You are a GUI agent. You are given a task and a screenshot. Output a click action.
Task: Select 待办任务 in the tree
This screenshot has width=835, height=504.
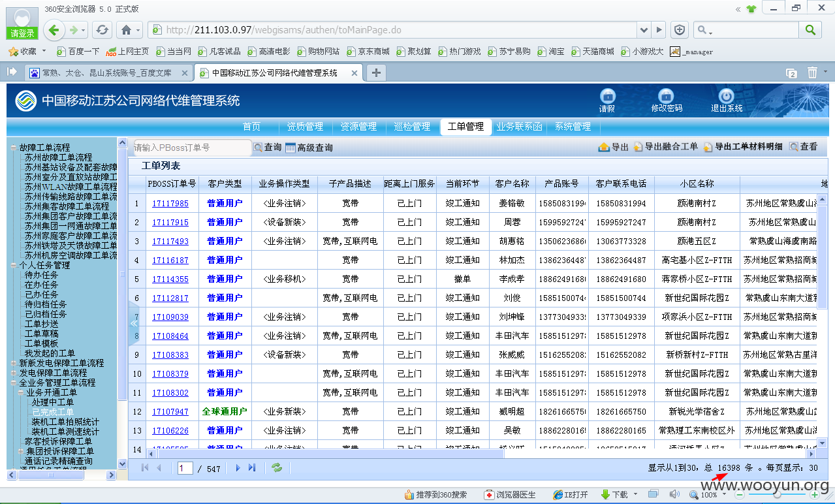[x=41, y=275]
